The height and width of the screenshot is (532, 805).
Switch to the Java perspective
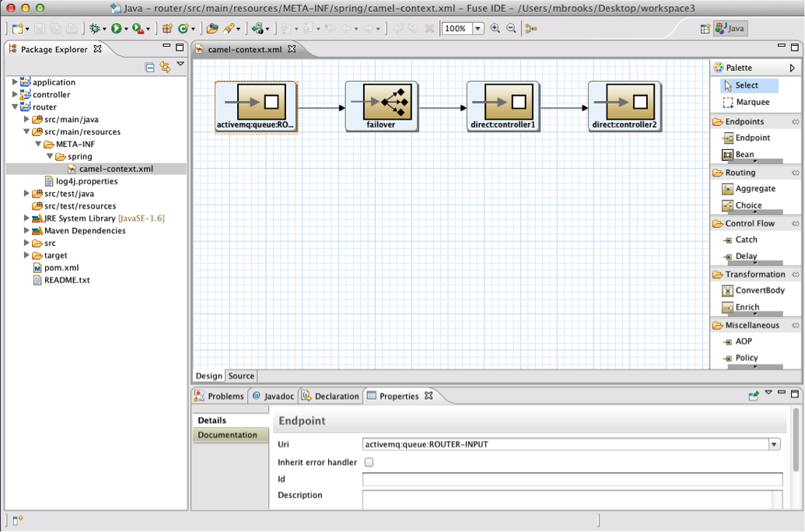click(730, 29)
